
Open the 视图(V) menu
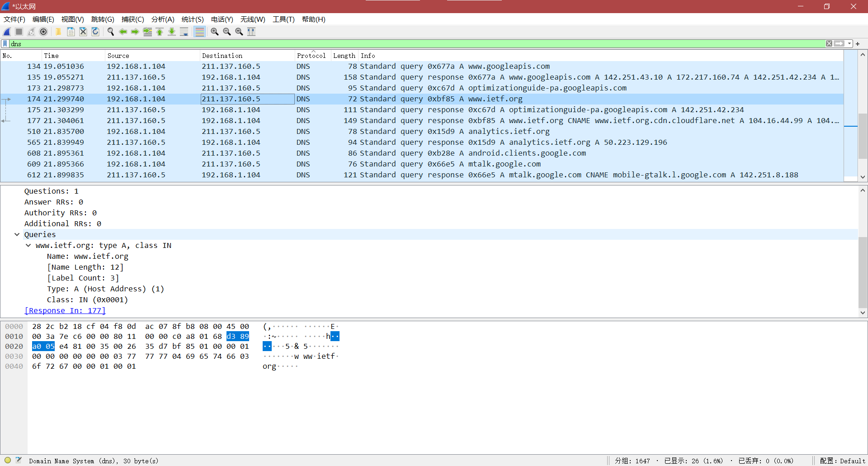[73, 19]
